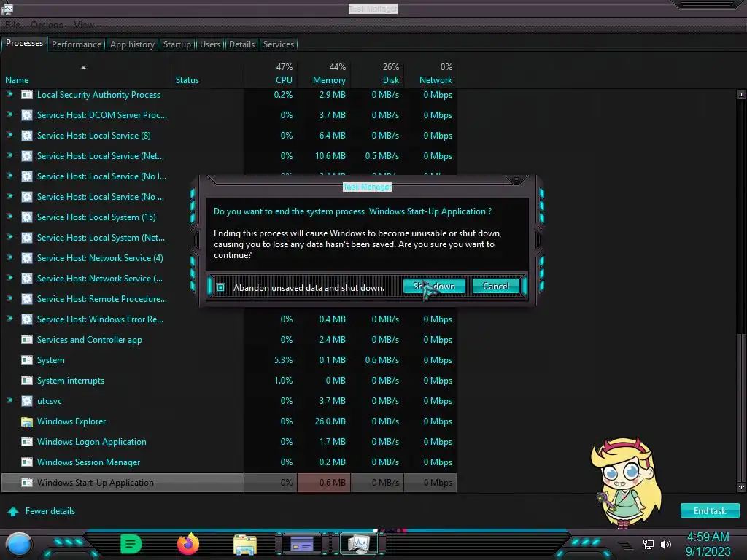Click the Service Host: Windows Error Re... gear icon
The width and height of the screenshot is (747, 560).
(x=27, y=319)
